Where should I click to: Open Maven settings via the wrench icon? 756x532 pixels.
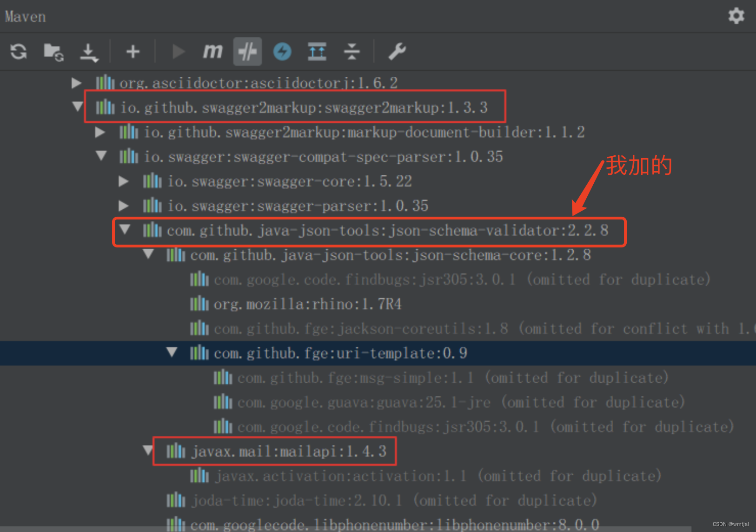tap(397, 51)
